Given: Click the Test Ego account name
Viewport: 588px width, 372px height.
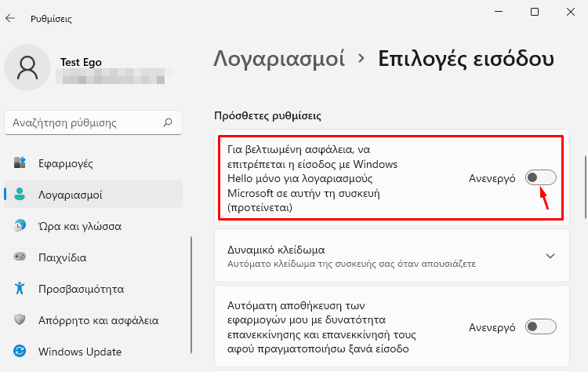Looking at the screenshot, I should (81, 62).
